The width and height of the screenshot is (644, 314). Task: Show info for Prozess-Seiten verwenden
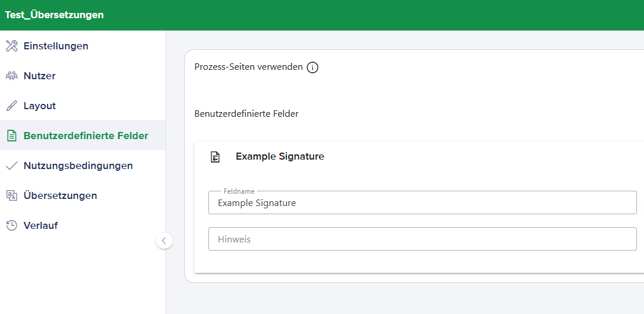click(313, 67)
